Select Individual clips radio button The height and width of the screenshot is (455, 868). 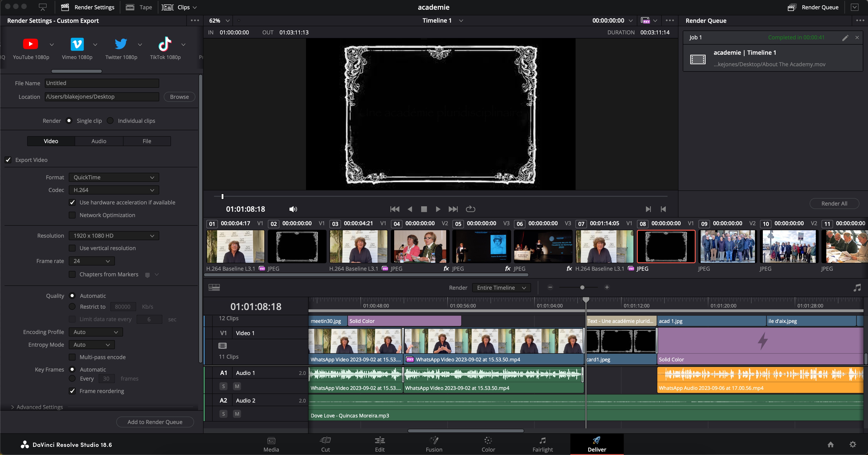pos(110,121)
